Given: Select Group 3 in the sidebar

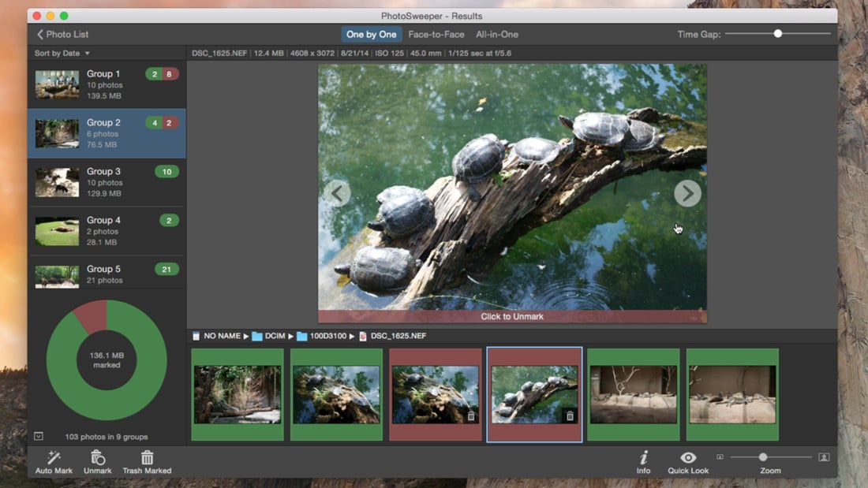Looking at the screenshot, I should click(107, 182).
